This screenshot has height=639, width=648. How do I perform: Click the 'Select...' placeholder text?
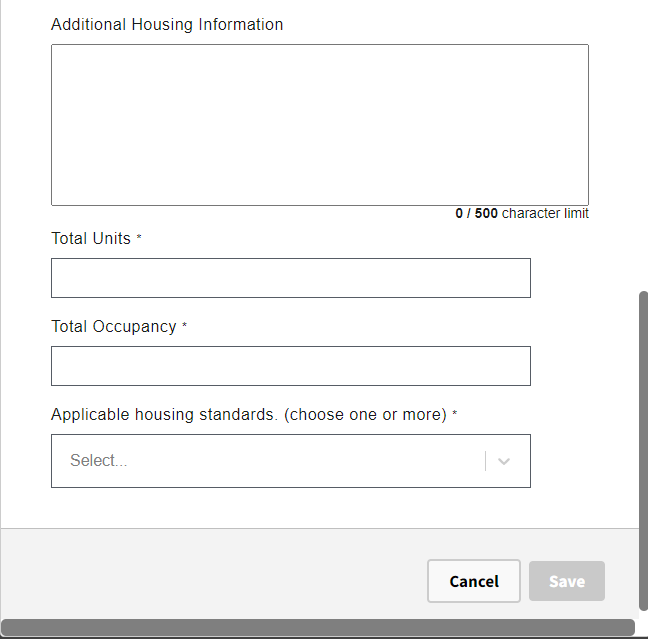(x=99, y=461)
